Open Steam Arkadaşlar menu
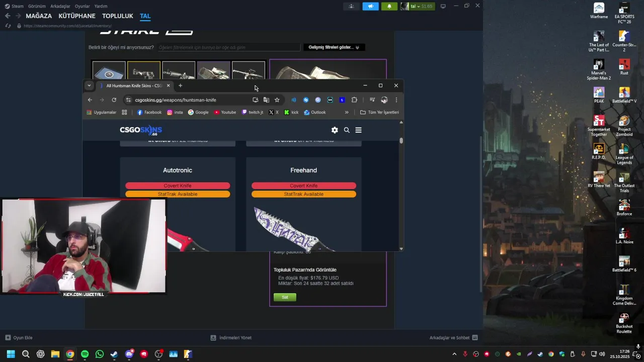This screenshot has width=644, height=362. pyautogui.click(x=60, y=6)
